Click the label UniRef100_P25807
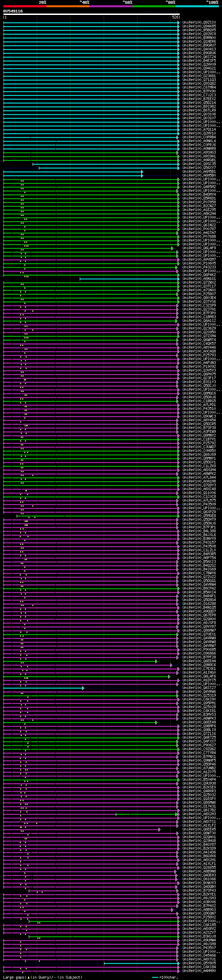Screen dimensions: 222x980 click(199, 294)
